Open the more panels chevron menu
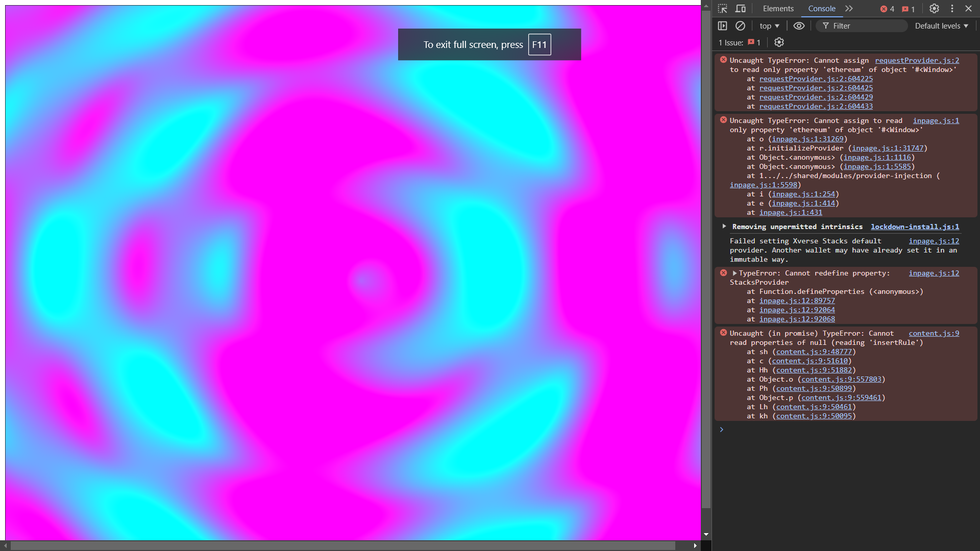980x551 pixels. pos(849,9)
